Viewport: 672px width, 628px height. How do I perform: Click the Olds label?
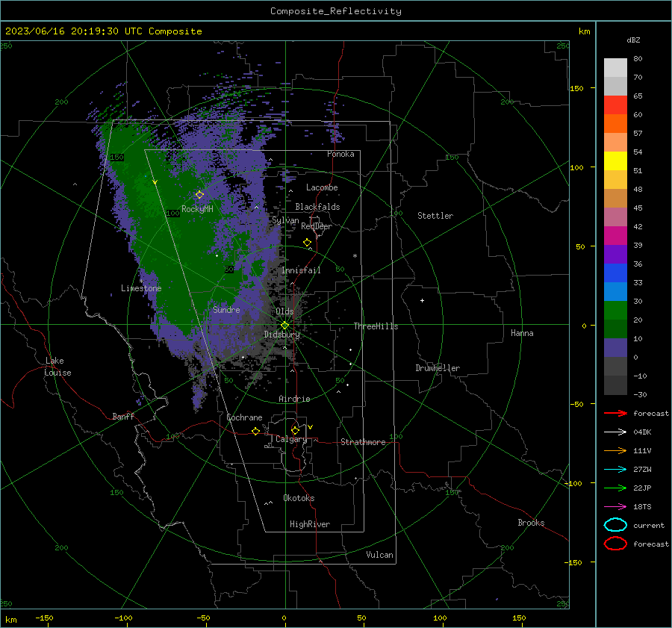pyautogui.click(x=284, y=311)
